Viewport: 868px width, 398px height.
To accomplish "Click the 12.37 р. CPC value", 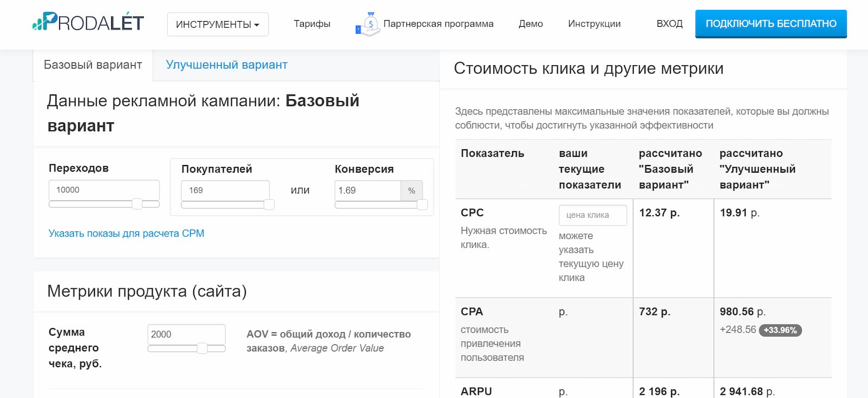I will (x=659, y=213).
